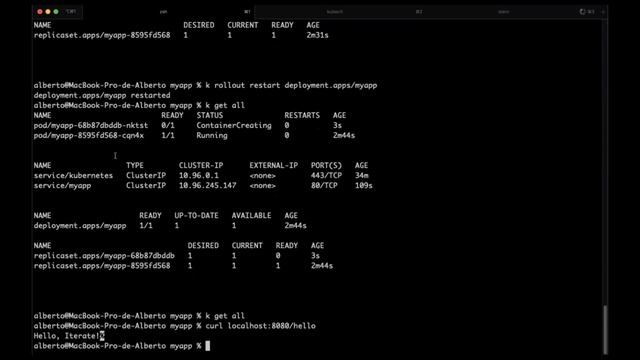
Task: Click the 'EXTERNAL-IP' column header
Action: click(273, 165)
